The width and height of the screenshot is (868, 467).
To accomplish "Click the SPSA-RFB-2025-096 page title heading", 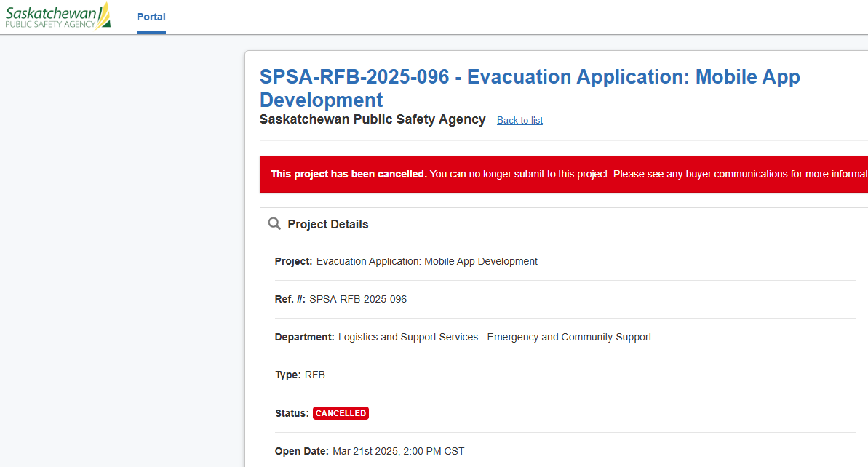I will [530, 88].
